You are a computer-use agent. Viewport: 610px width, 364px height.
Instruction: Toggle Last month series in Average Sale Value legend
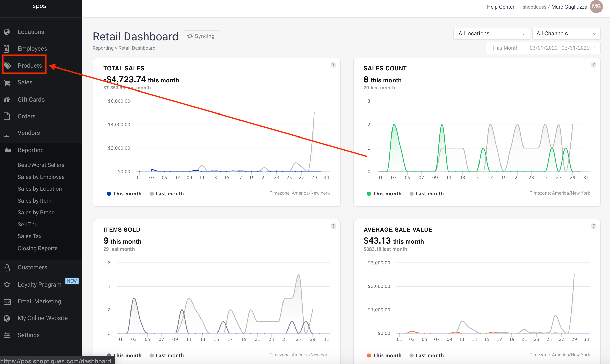click(427, 355)
